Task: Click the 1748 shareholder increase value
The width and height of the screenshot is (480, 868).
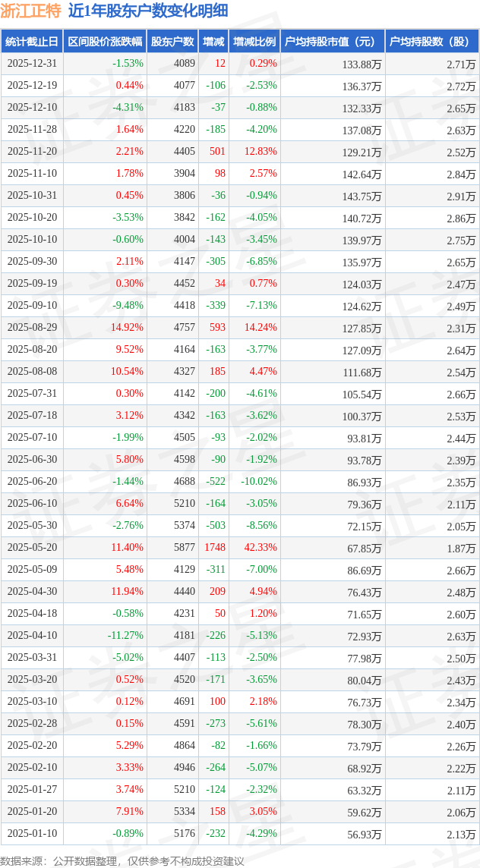Action: 215,548
